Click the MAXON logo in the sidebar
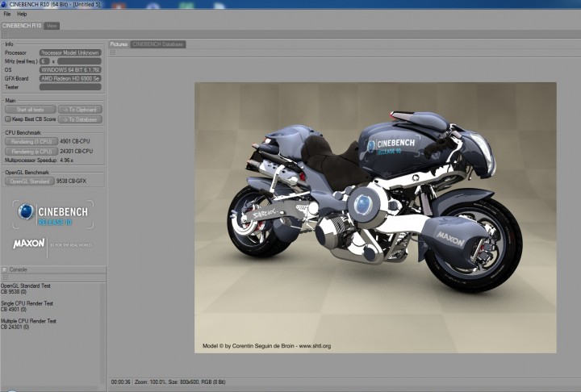Image resolution: width=581 pixels, height=392 pixels. pyautogui.click(x=29, y=244)
